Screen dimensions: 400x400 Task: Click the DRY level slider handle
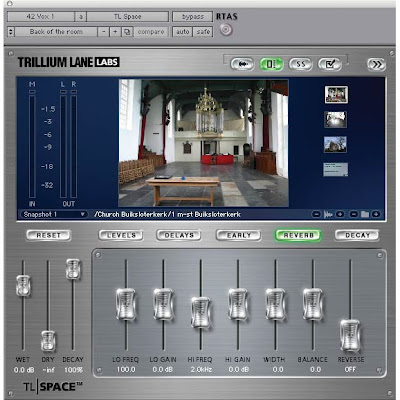coord(48,341)
